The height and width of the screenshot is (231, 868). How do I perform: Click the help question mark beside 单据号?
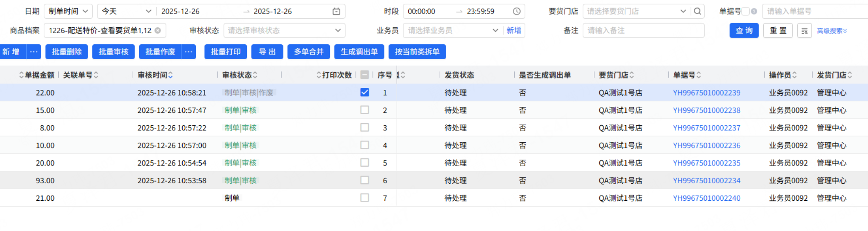coord(754,12)
